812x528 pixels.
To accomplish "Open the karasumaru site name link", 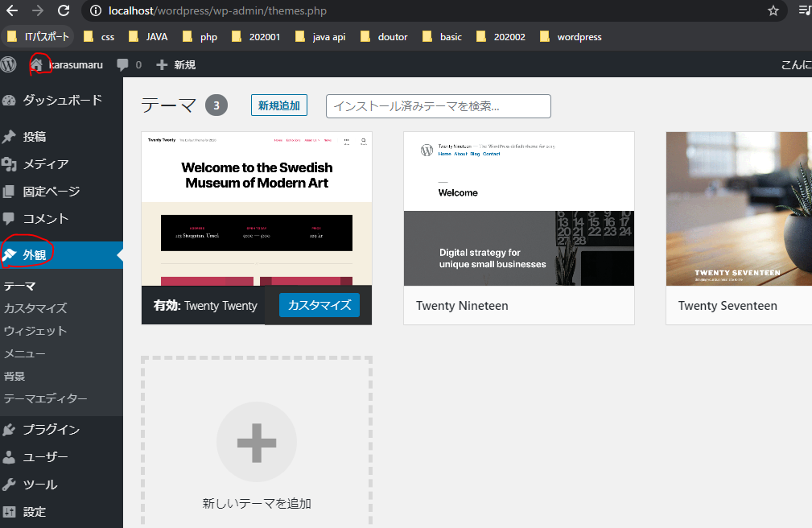I will (76, 64).
